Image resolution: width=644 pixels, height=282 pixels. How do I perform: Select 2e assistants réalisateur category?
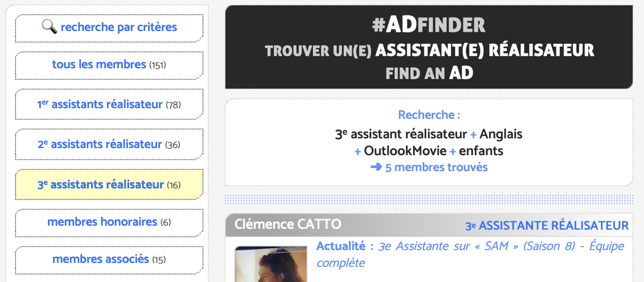click(x=109, y=145)
